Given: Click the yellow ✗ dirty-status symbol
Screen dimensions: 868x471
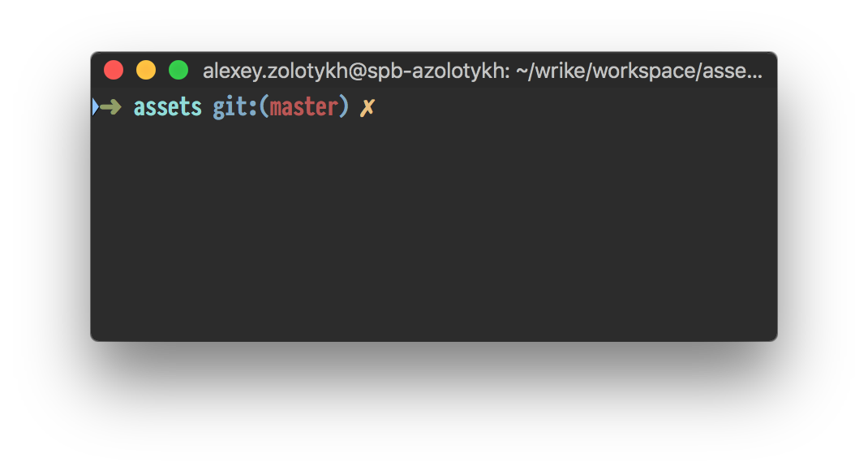Looking at the screenshot, I should tap(367, 107).
